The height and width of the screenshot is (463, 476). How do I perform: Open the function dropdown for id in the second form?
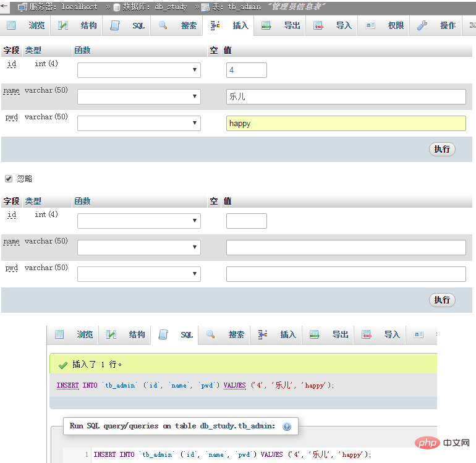pyautogui.click(x=139, y=221)
